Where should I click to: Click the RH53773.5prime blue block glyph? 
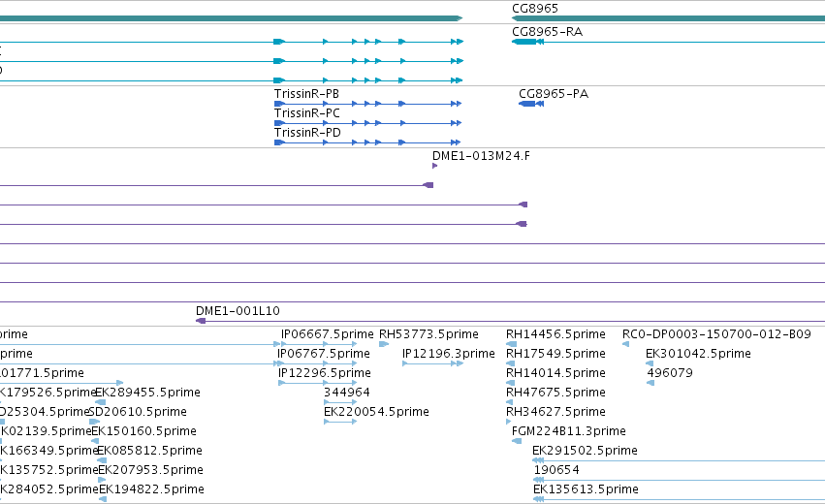tap(384, 344)
